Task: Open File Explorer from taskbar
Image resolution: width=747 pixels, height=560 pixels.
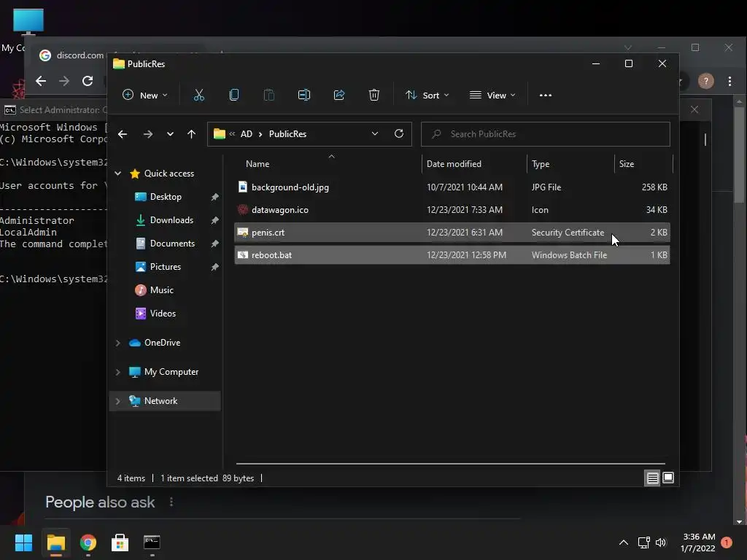Action: pos(55,542)
